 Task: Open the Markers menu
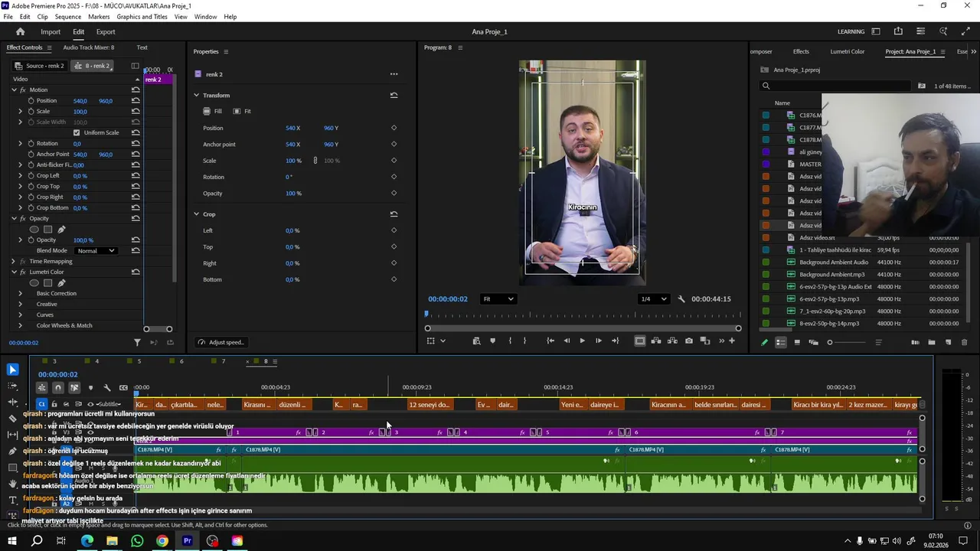click(99, 17)
